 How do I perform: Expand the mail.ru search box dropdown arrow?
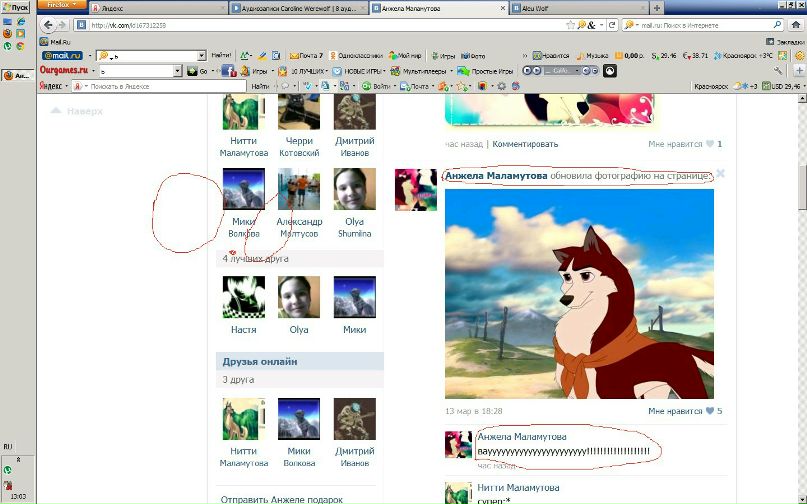pyautogui.click(x=201, y=56)
